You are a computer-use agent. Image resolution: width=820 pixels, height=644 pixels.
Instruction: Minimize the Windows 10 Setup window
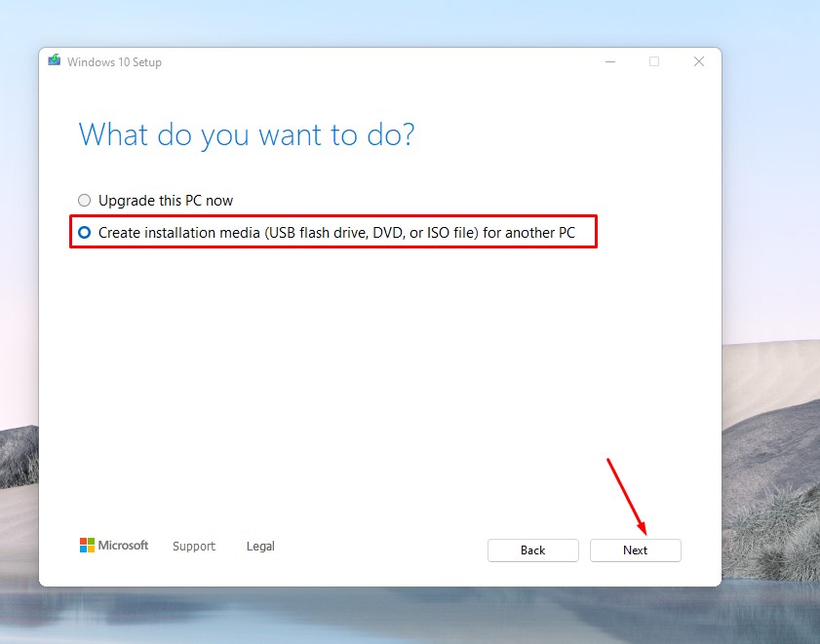(610, 61)
